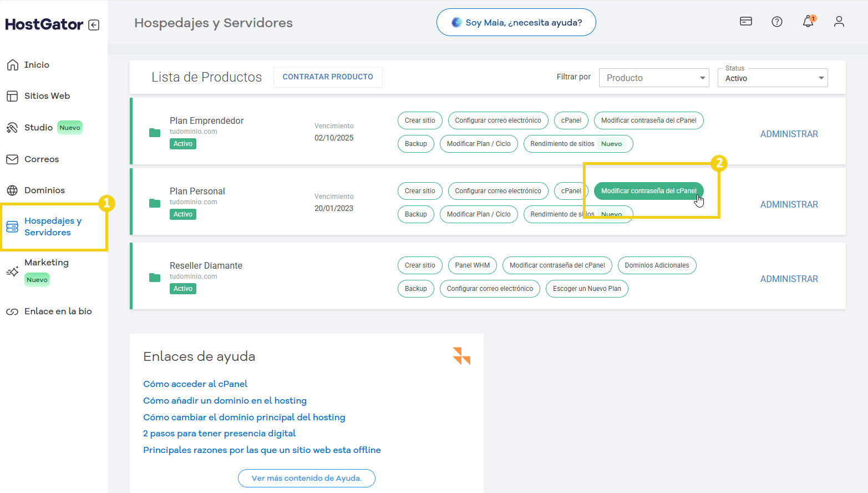The height and width of the screenshot is (493, 868).
Task: Click folder icon of Reseller Diamante
Action: click(155, 277)
